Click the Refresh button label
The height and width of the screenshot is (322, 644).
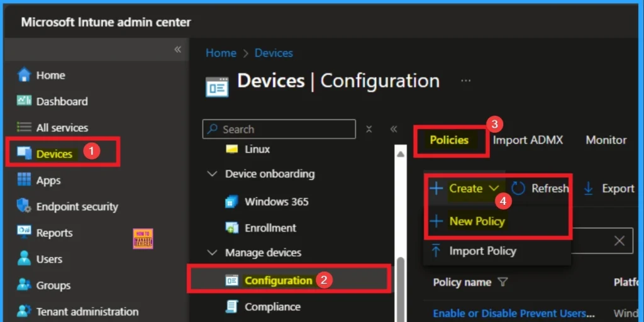click(550, 189)
